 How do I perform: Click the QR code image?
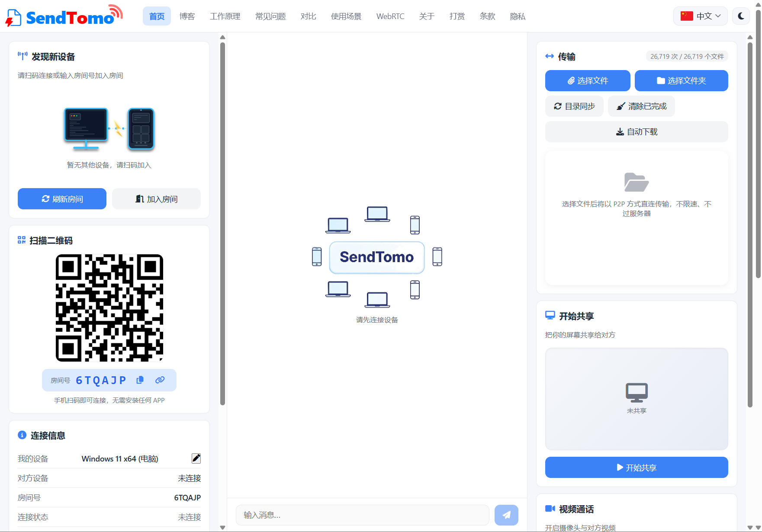(109, 308)
